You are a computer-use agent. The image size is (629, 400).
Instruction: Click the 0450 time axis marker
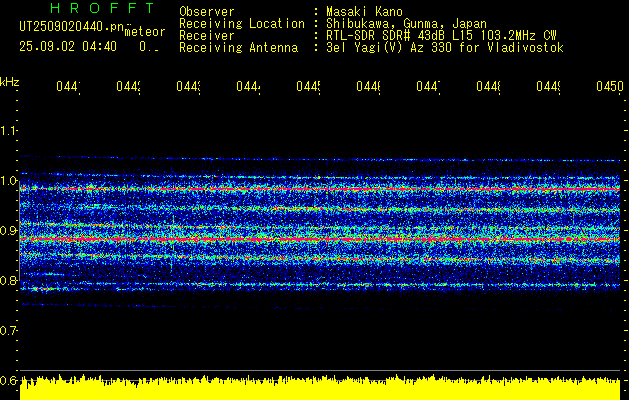coord(610,87)
